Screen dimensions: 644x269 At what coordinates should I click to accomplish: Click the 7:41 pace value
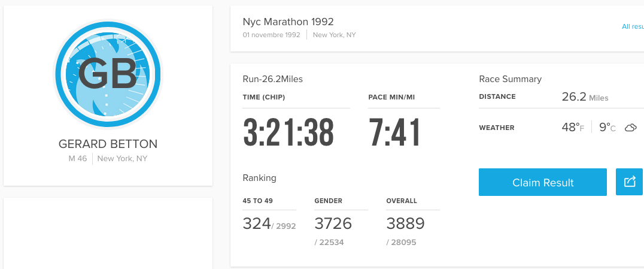point(394,132)
